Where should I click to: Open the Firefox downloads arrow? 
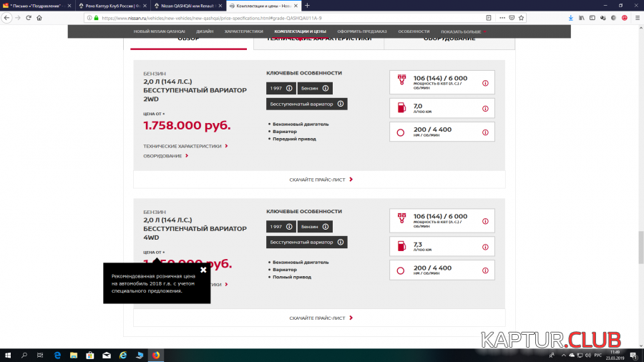click(x=570, y=18)
